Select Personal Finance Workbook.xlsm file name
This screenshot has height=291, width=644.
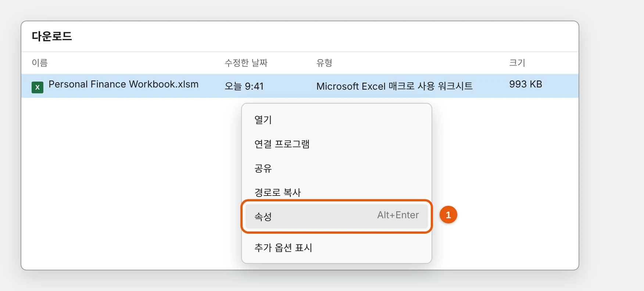[124, 85]
